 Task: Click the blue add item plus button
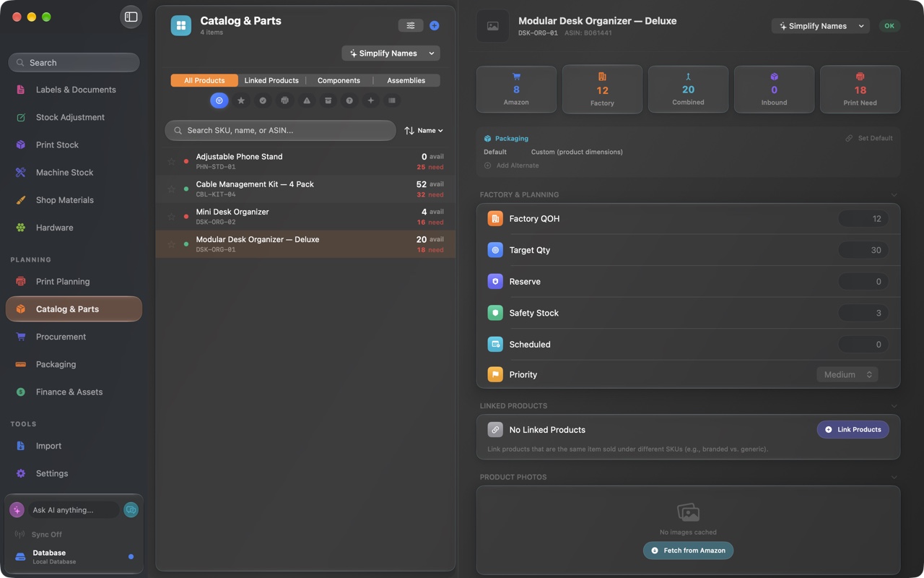point(435,25)
